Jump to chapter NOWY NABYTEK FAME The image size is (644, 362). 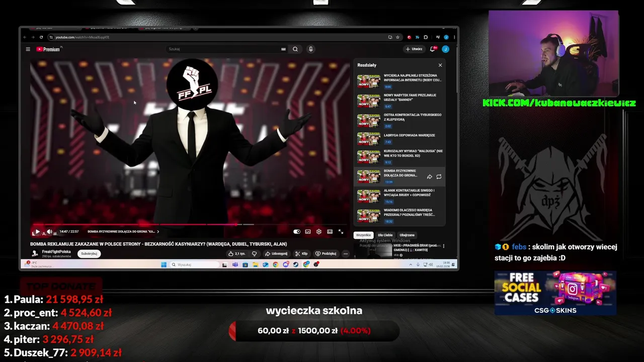tap(399, 101)
